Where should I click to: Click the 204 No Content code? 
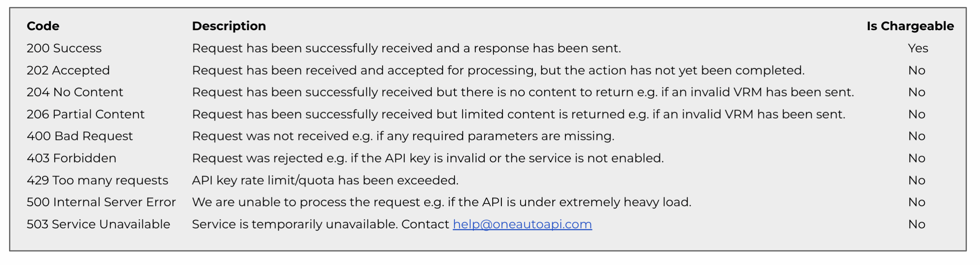point(75,92)
